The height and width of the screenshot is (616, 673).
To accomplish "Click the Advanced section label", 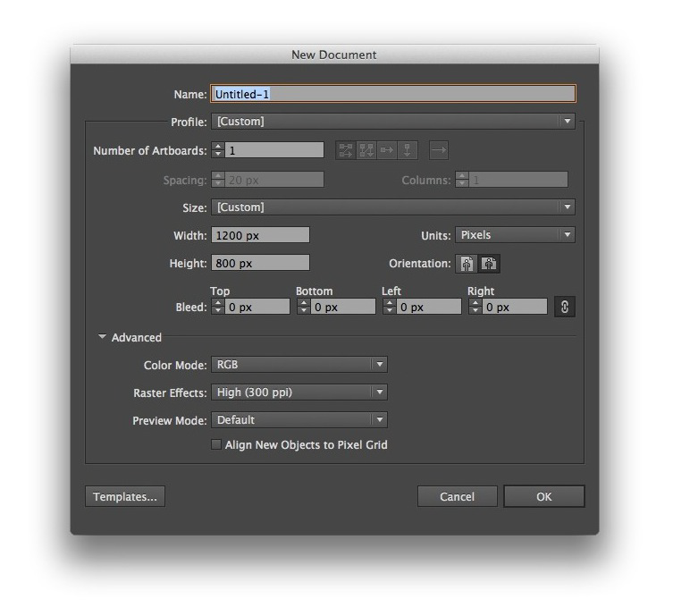I will tap(137, 337).
